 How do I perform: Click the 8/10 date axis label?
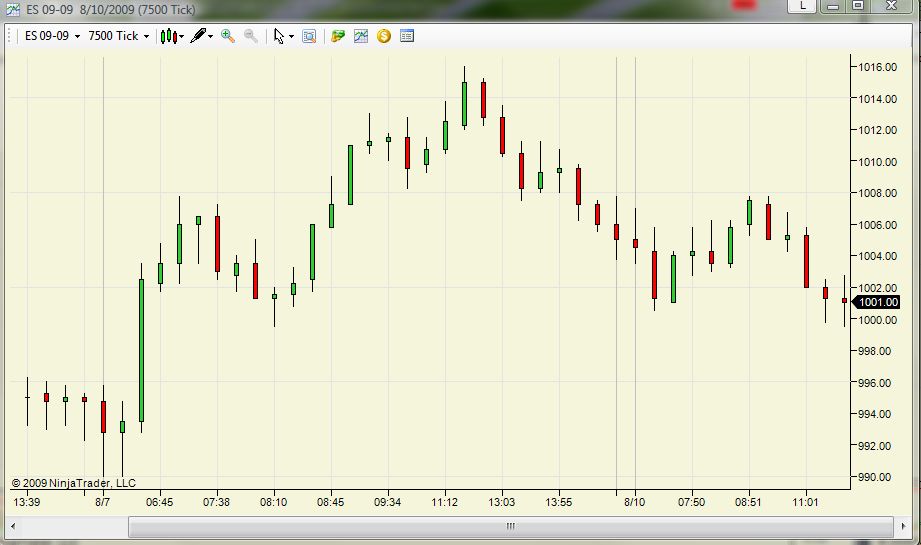pos(634,502)
